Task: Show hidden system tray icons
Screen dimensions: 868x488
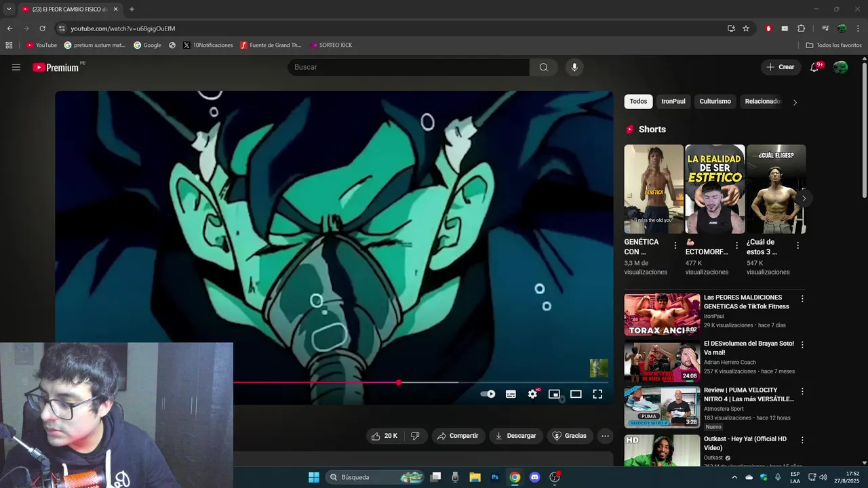Action: click(734, 477)
